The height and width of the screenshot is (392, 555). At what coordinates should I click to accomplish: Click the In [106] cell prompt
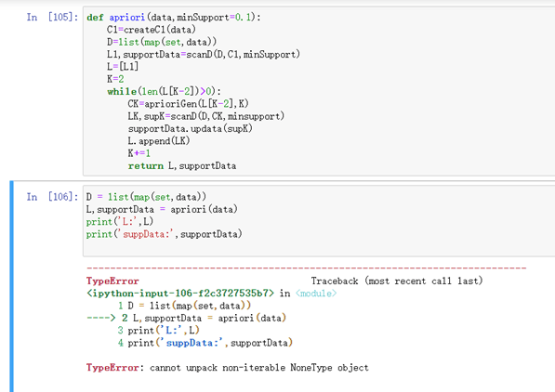(52, 197)
